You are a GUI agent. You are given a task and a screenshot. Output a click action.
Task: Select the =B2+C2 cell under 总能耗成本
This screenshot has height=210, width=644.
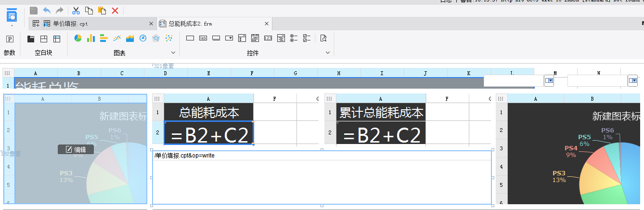pyautogui.click(x=209, y=132)
